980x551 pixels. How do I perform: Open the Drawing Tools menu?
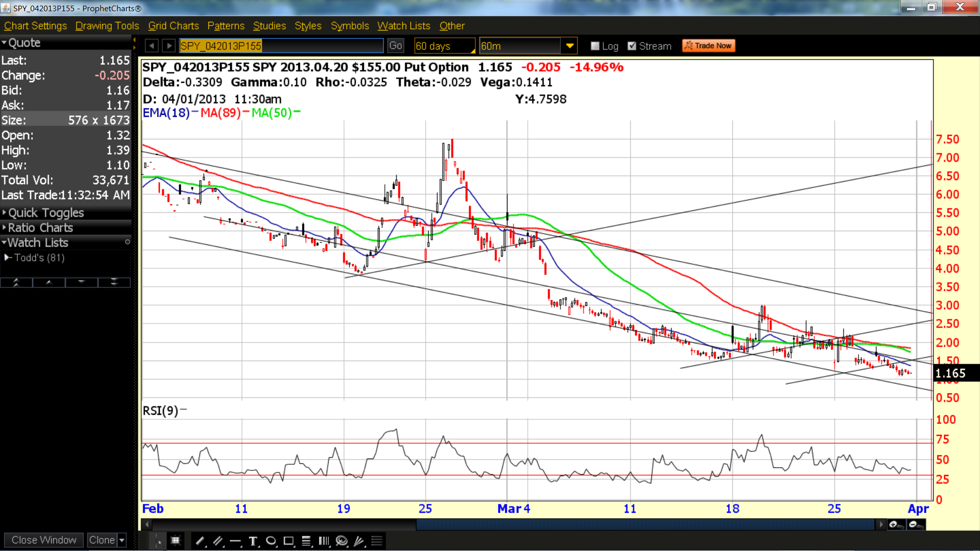pos(107,26)
